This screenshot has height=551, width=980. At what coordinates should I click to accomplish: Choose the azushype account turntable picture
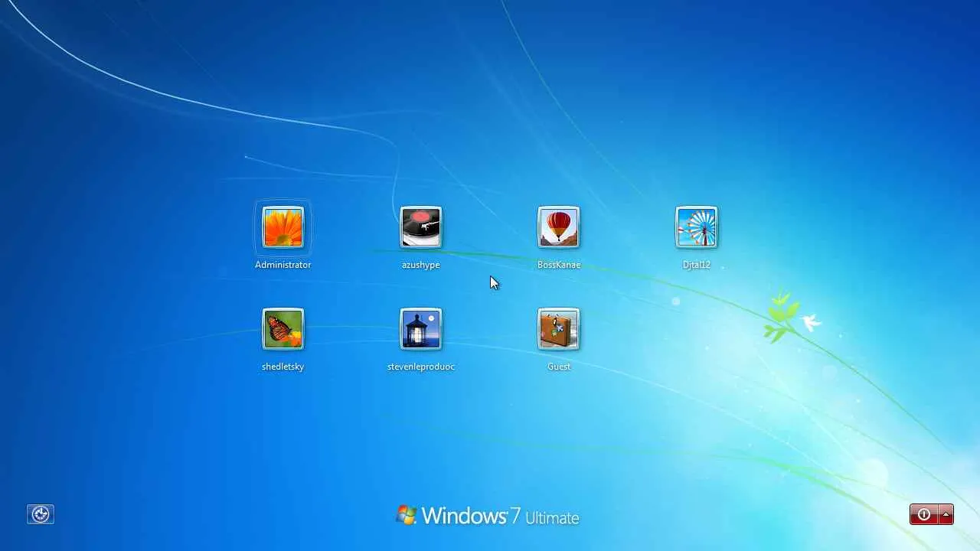pyautogui.click(x=420, y=227)
